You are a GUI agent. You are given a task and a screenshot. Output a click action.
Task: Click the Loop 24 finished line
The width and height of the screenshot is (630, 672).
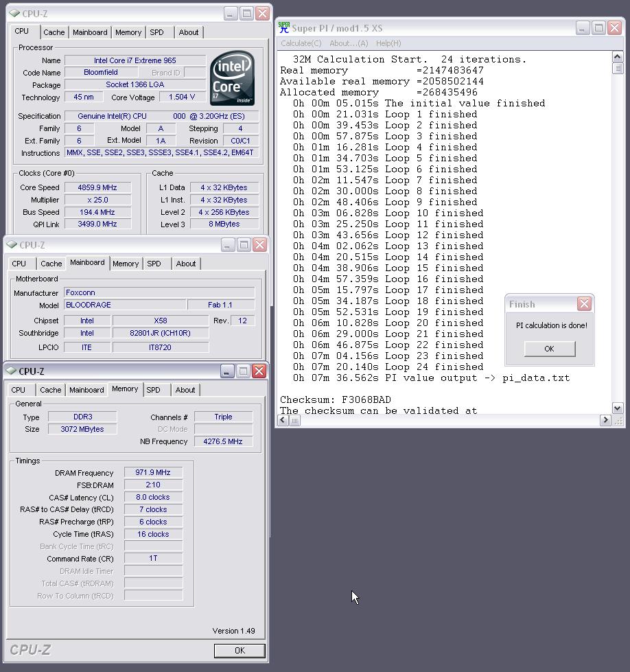click(x=388, y=367)
